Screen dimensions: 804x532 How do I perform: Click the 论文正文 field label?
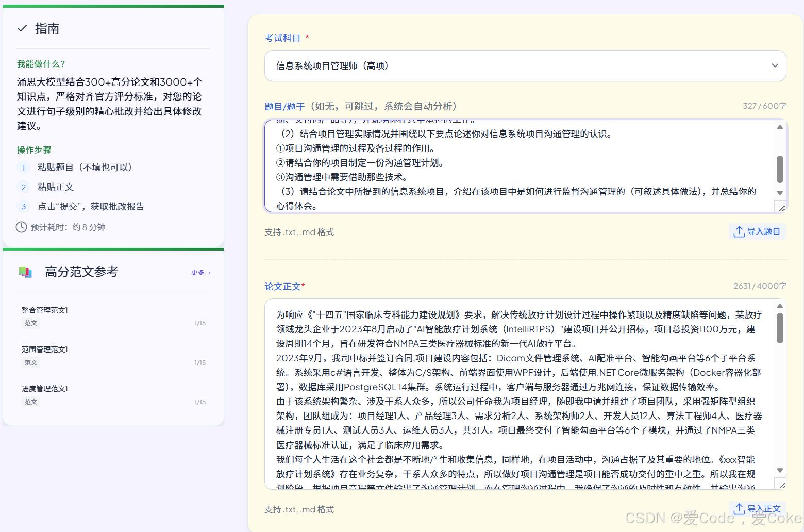(283, 287)
